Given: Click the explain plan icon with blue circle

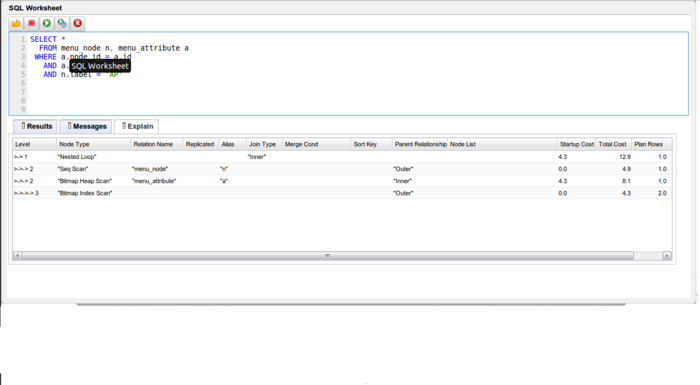Looking at the screenshot, I should pyautogui.click(x=62, y=23).
